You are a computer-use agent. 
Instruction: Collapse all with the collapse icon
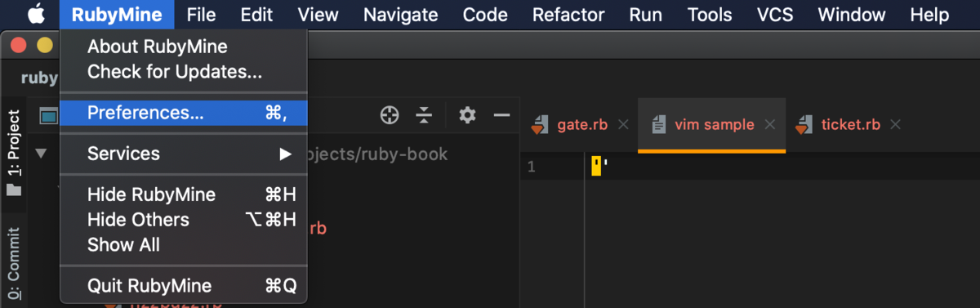(x=424, y=115)
